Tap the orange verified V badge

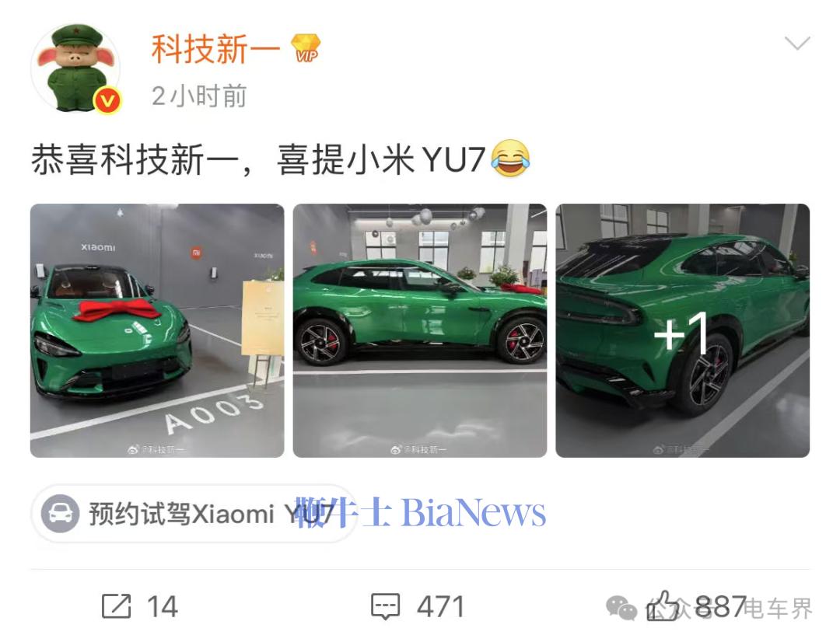pos(107,99)
